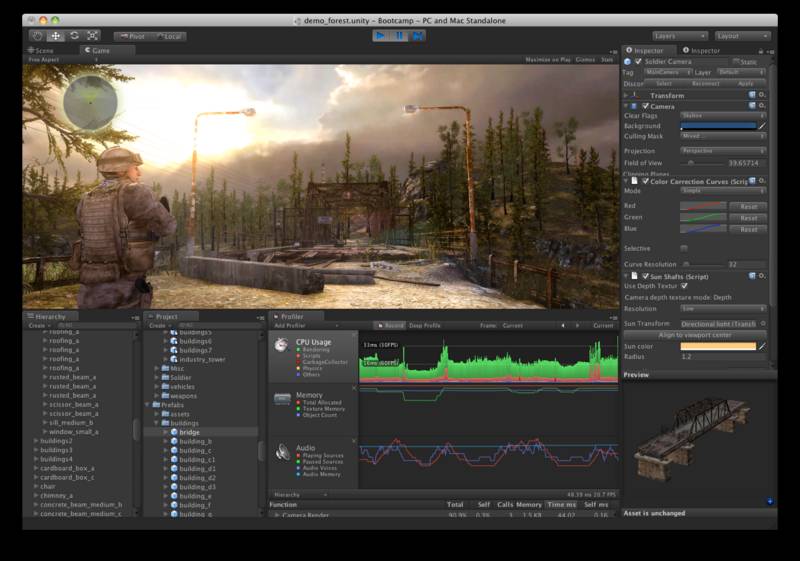Open the Blue curve editor field
This screenshot has height=561, width=800.
coord(703,229)
